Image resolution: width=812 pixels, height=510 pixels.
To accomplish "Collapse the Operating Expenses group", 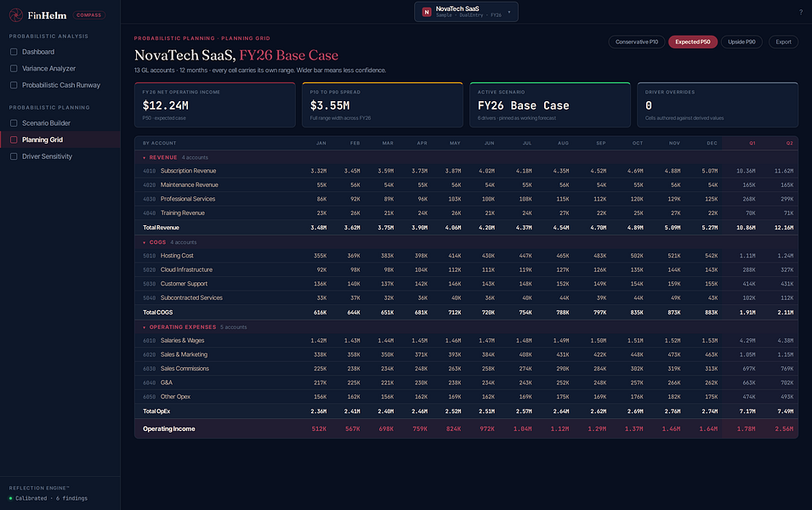I will 144,328.
